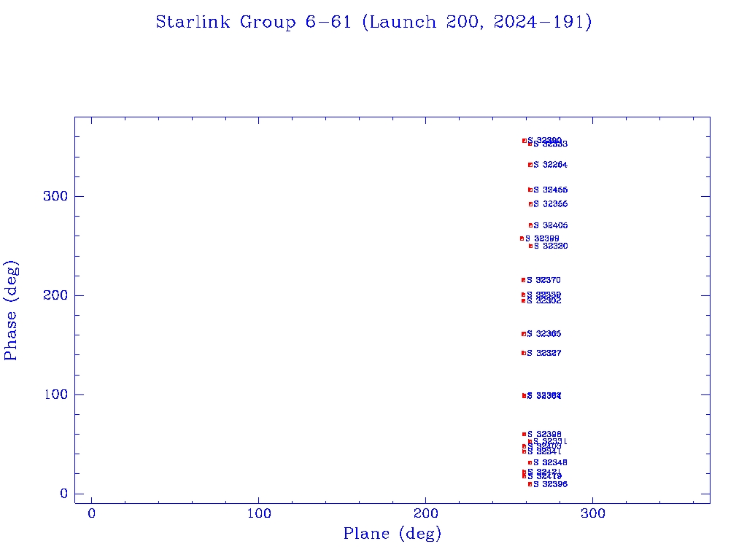This screenshot has height=560, width=747.
Task: Click the red marker beside S 32455
Action: pos(530,190)
